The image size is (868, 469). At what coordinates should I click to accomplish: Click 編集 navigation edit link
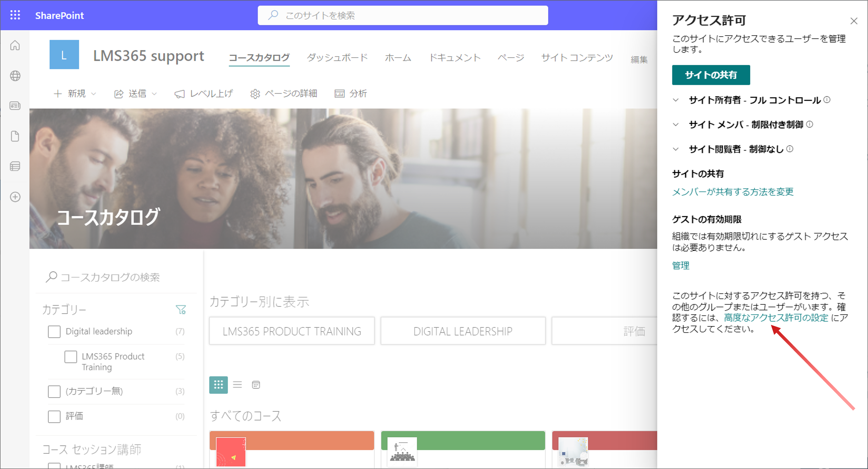point(639,60)
